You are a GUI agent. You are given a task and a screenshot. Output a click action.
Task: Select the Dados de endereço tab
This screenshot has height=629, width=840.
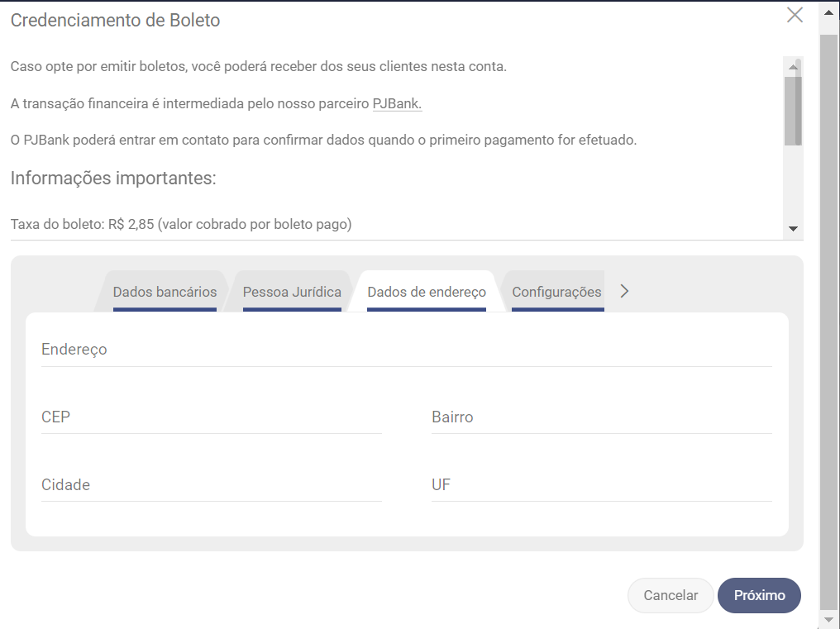click(x=426, y=292)
